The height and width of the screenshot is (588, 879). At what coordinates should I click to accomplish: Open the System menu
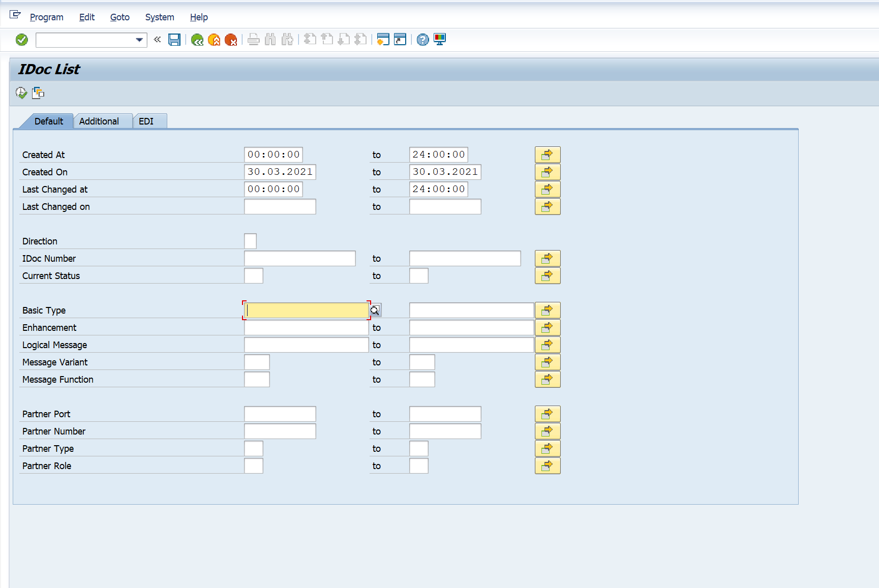tap(159, 17)
